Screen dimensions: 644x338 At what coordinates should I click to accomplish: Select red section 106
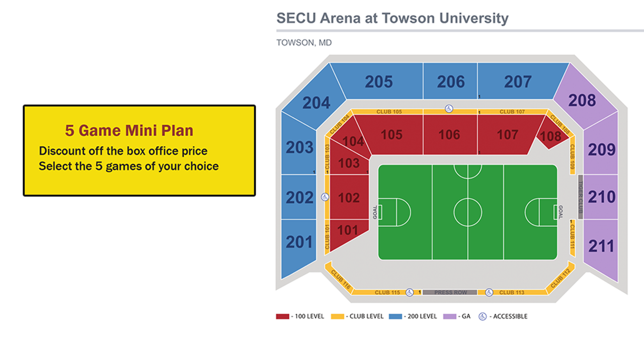pyautogui.click(x=449, y=134)
